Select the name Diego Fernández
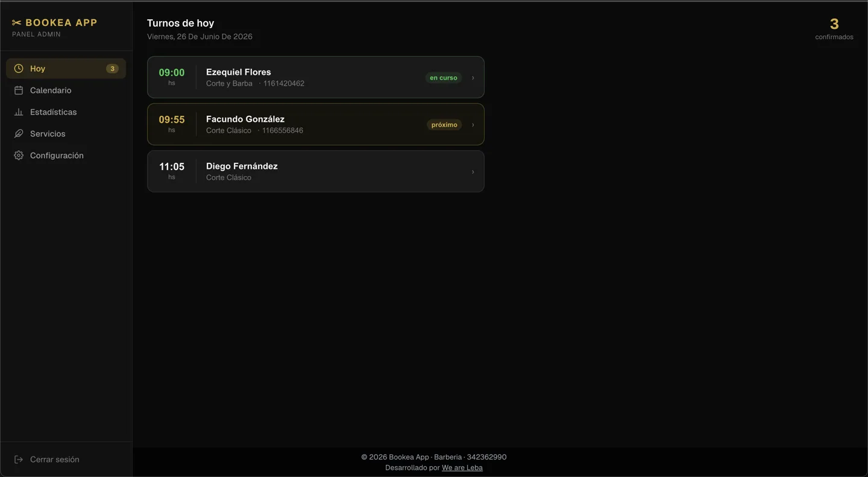 click(x=242, y=166)
